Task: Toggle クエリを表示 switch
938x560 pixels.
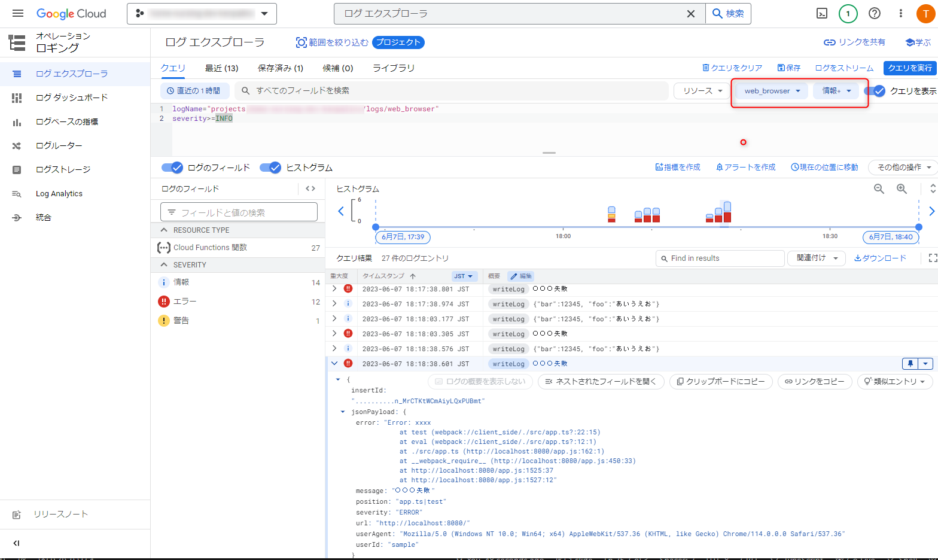Action: coord(875,91)
